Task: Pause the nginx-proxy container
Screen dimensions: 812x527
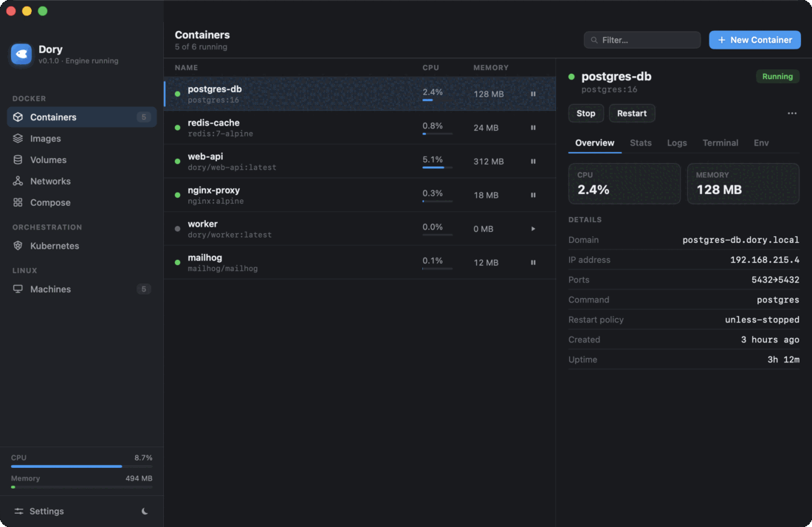Action: point(533,195)
